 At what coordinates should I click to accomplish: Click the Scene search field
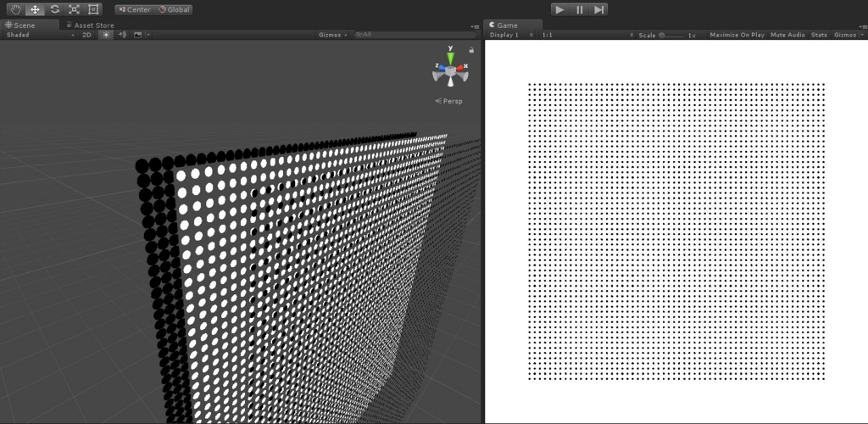click(415, 34)
